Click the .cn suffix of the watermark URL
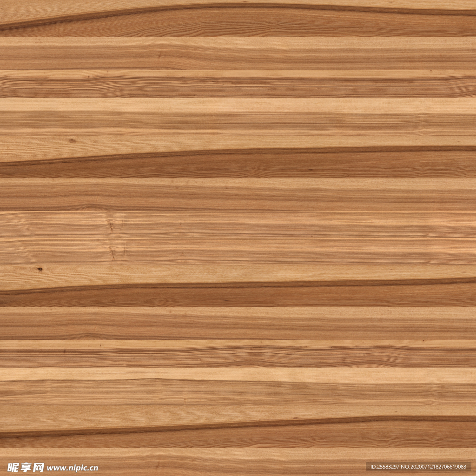The image size is (476, 476). point(92,468)
